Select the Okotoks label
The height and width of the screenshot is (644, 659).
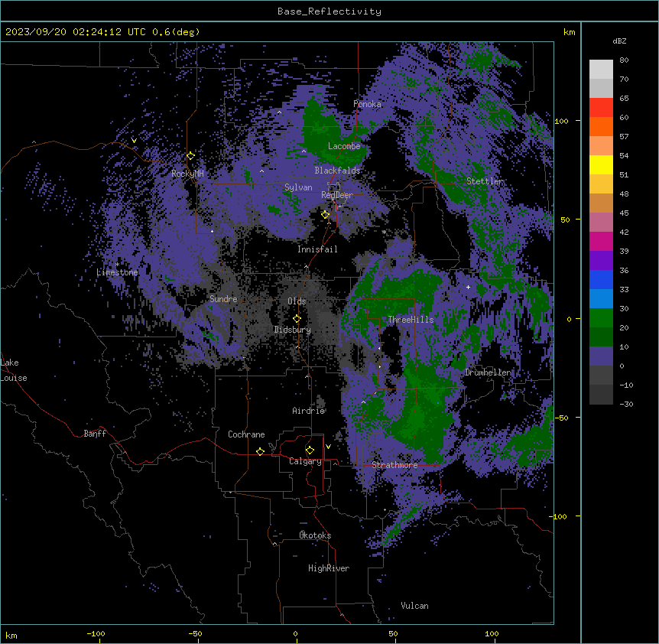click(315, 535)
